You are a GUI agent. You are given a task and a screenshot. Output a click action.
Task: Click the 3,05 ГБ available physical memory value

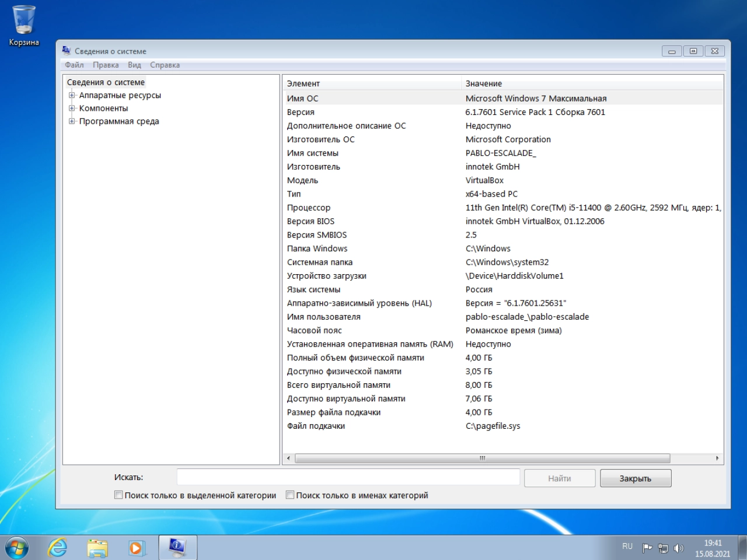pos(479,371)
